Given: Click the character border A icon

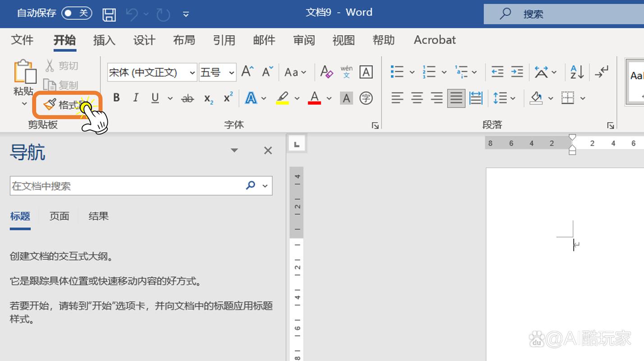Looking at the screenshot, I should (x=366, y=72).
